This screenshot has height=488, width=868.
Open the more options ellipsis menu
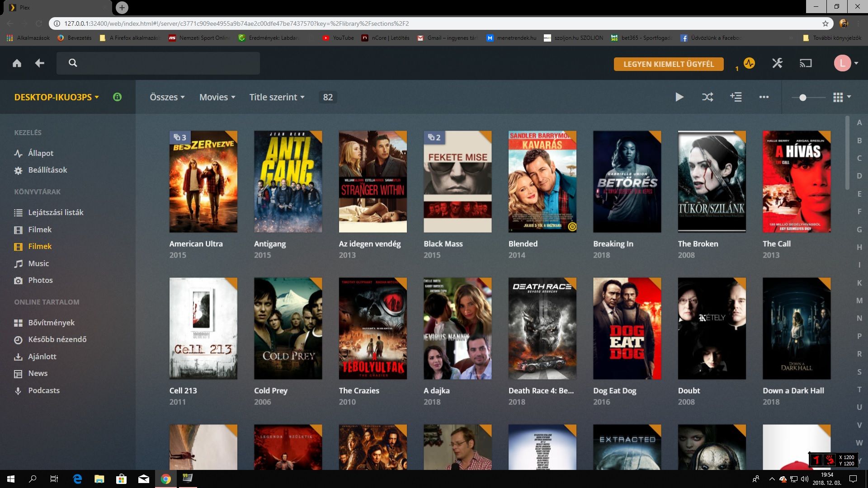(764, 97)
